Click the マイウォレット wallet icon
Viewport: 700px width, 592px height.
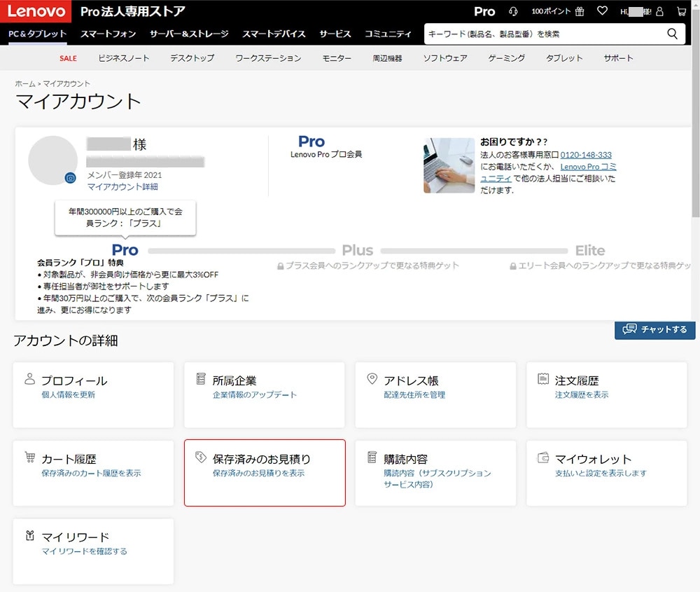pyautogui.click(x=542, y=457)
